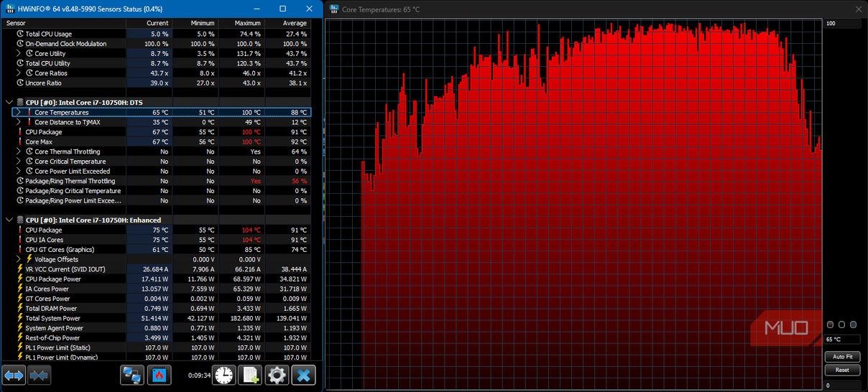Image resolution: width=868 pixels, height=392 pixels.
Task: Click the blue X close sensors icon
Action: (304, 375)
